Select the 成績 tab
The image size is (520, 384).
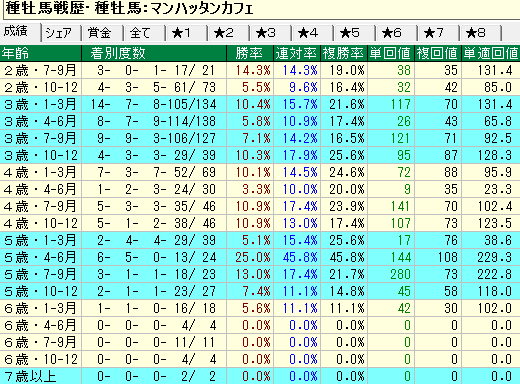[x=20, y=32]
